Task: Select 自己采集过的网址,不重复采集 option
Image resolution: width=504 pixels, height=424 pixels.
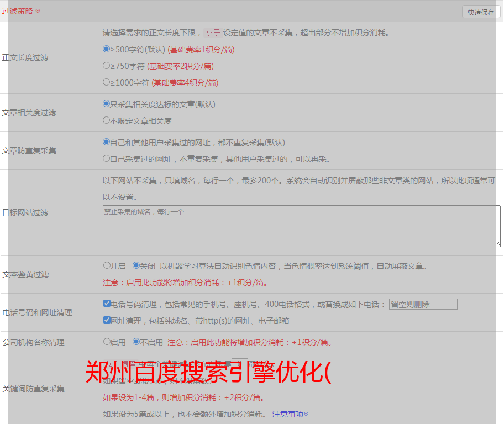Action: pyautogui.click(x=106, y=158)
